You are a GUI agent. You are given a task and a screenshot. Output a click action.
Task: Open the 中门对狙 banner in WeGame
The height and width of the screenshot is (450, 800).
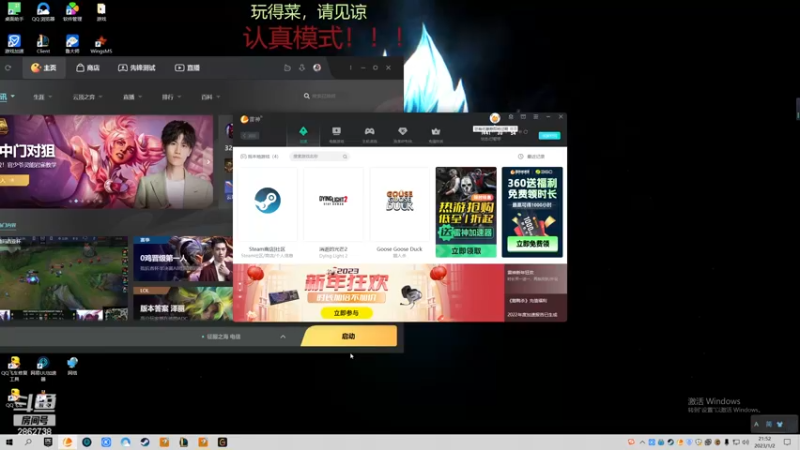(x=106, y=161)
